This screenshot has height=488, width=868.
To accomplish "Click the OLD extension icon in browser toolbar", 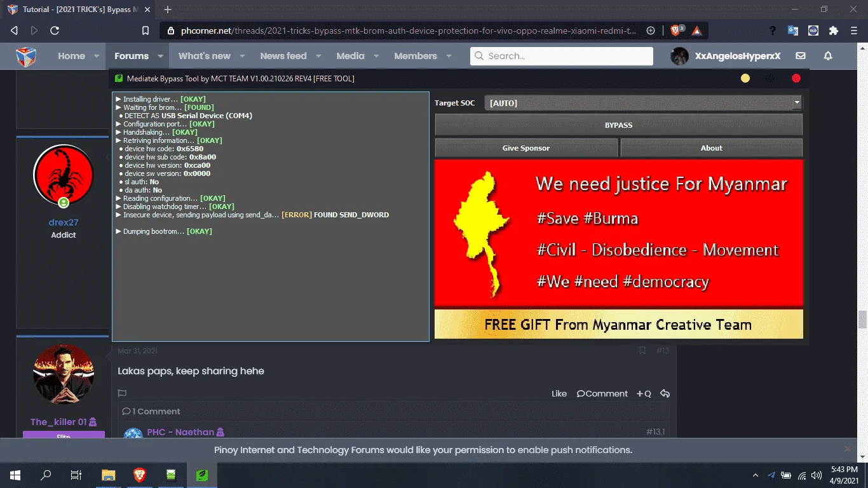I will 813,30.
